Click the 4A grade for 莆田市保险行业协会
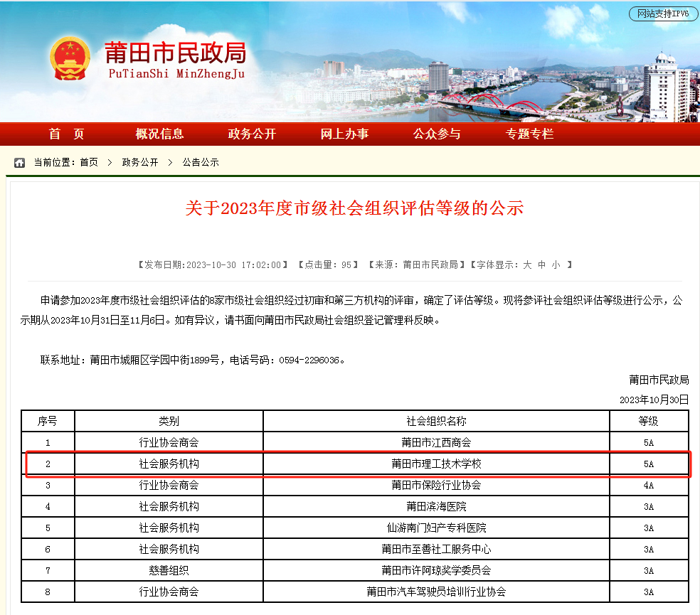Screen dimensions: 700x615 (x=649, y=485)
